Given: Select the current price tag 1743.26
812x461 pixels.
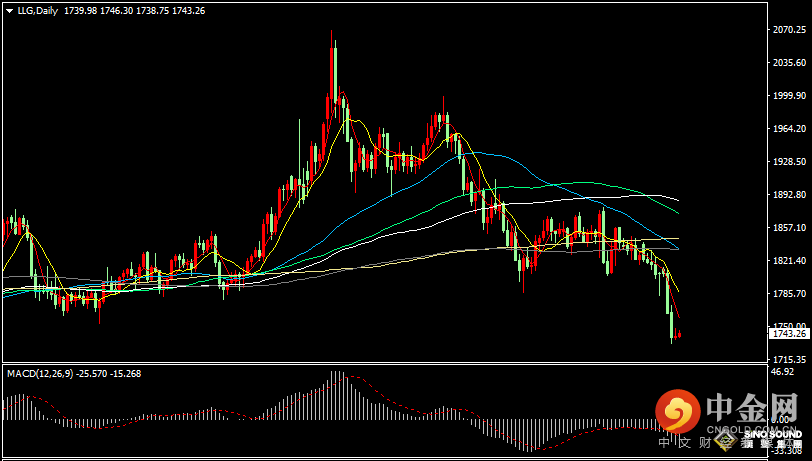Looking at the screenshot, I should [x=789, y=334].
